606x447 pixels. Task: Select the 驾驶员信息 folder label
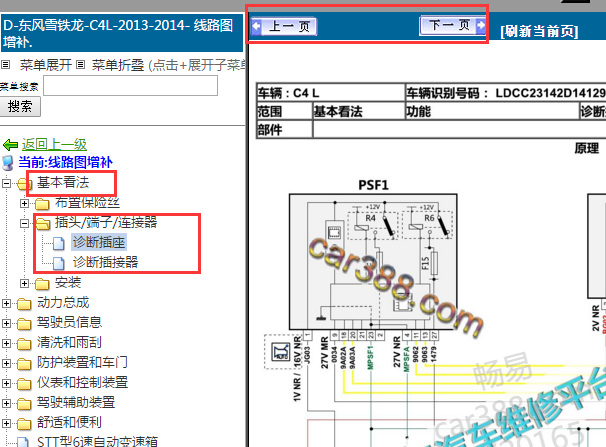pos(69,322)
